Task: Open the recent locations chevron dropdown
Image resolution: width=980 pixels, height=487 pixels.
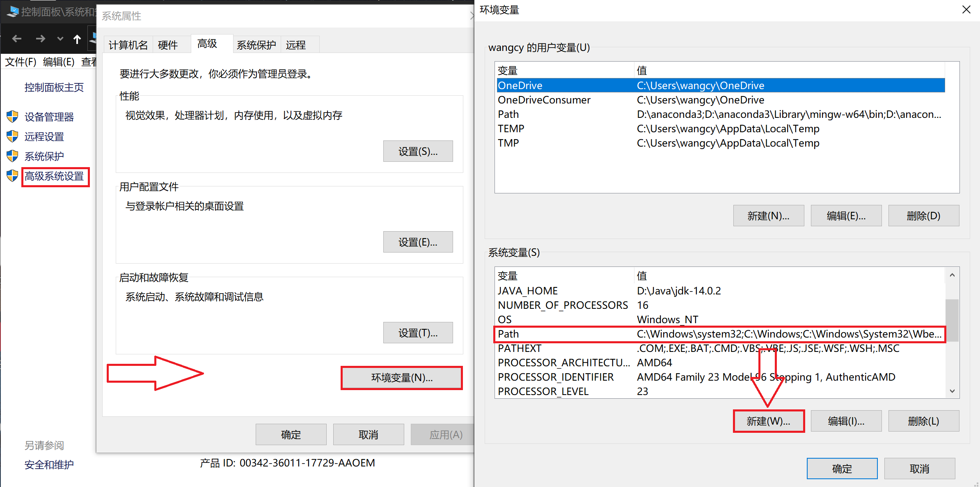Action: pos(60,39)
